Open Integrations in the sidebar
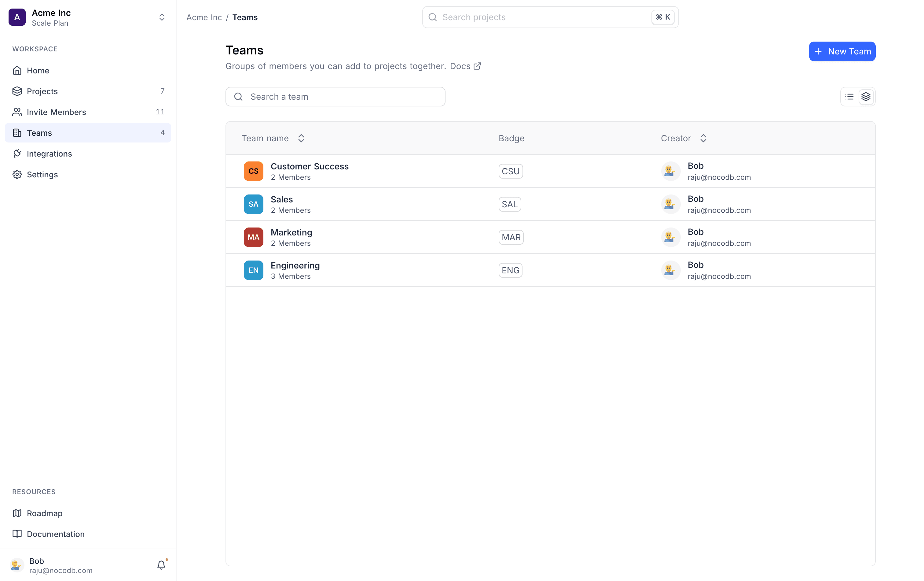Viewport: 924px width, 581px height. 88,153
